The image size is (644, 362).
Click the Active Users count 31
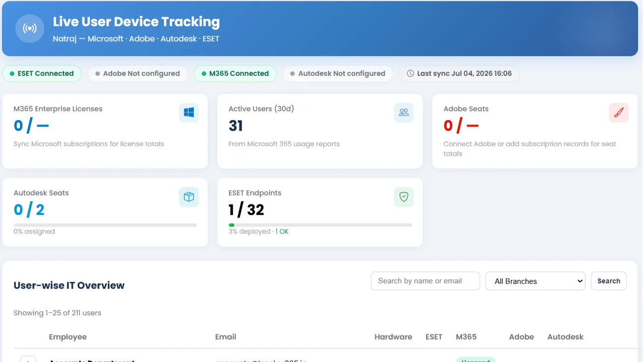pos(236,126)
